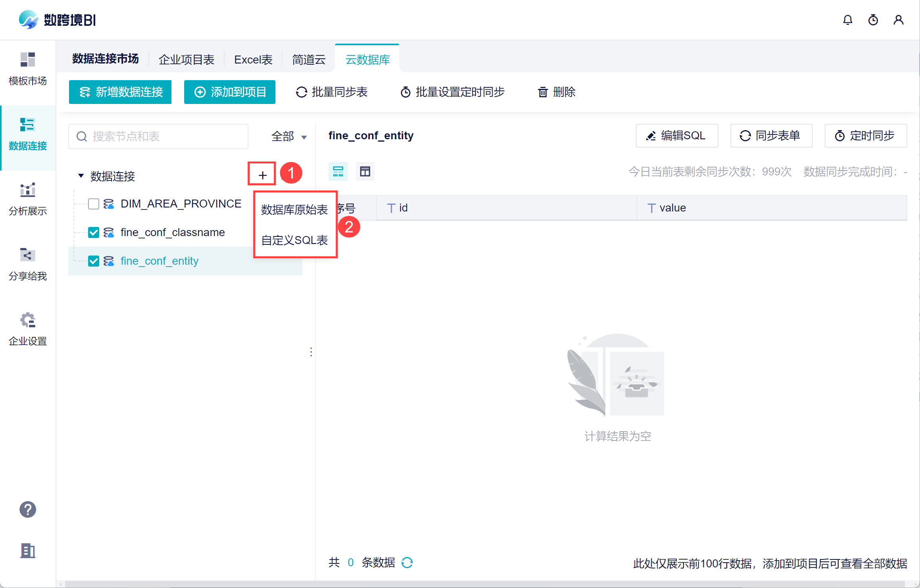920x588 pixels.
Task: Open the user profile icon
Action: (898, 20)
